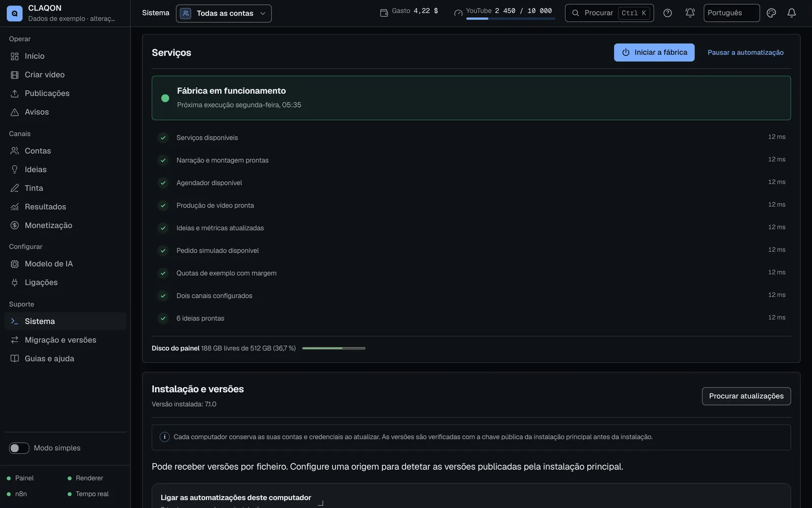Viewport: 812px width, 508px height.
Task: Open the notifications bell icon
Action: point(791,13)
